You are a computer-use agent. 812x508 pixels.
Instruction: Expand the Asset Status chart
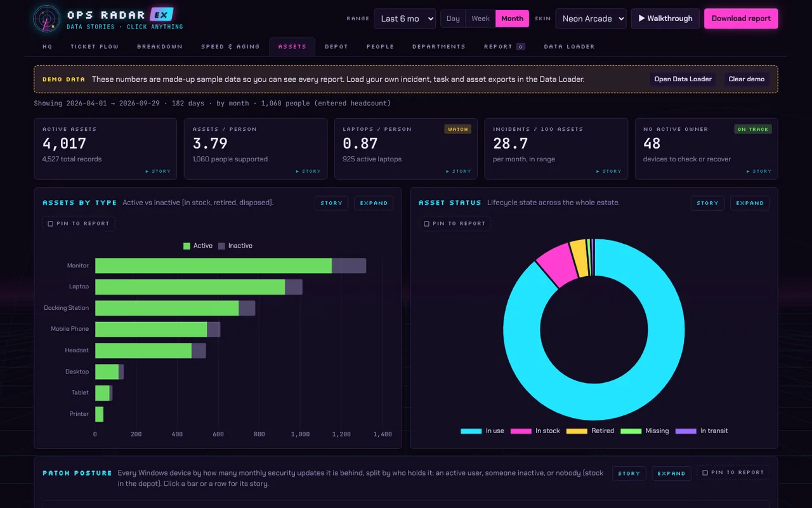coord(750,203)
